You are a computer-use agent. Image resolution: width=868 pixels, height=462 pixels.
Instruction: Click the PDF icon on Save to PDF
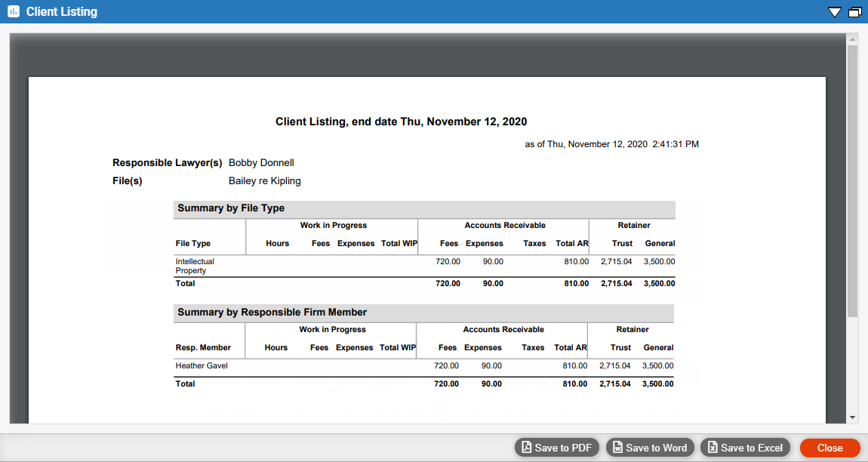coord(527,448)
